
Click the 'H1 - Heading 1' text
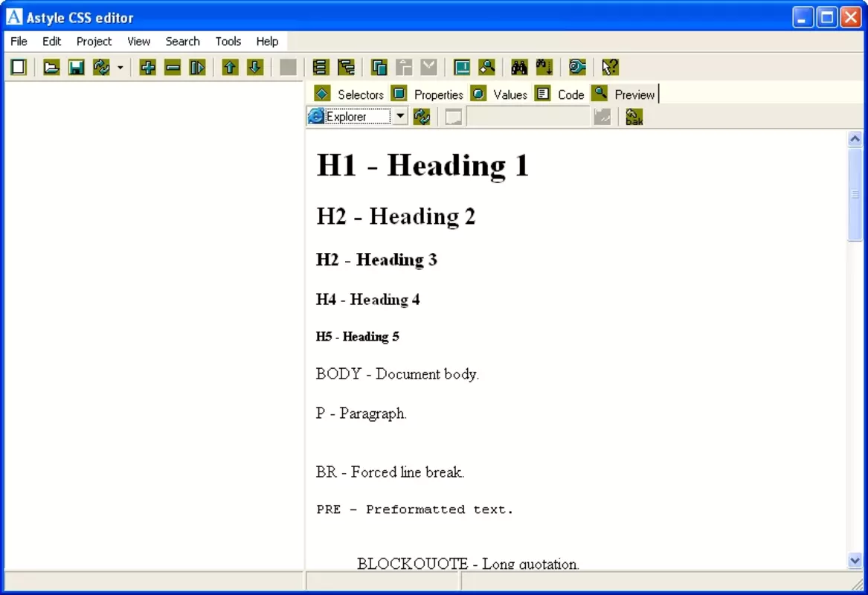tap(422, 165)
